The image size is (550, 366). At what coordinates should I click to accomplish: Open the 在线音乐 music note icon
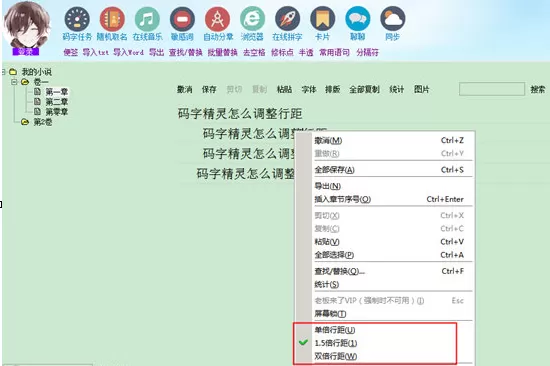(147, 19)
